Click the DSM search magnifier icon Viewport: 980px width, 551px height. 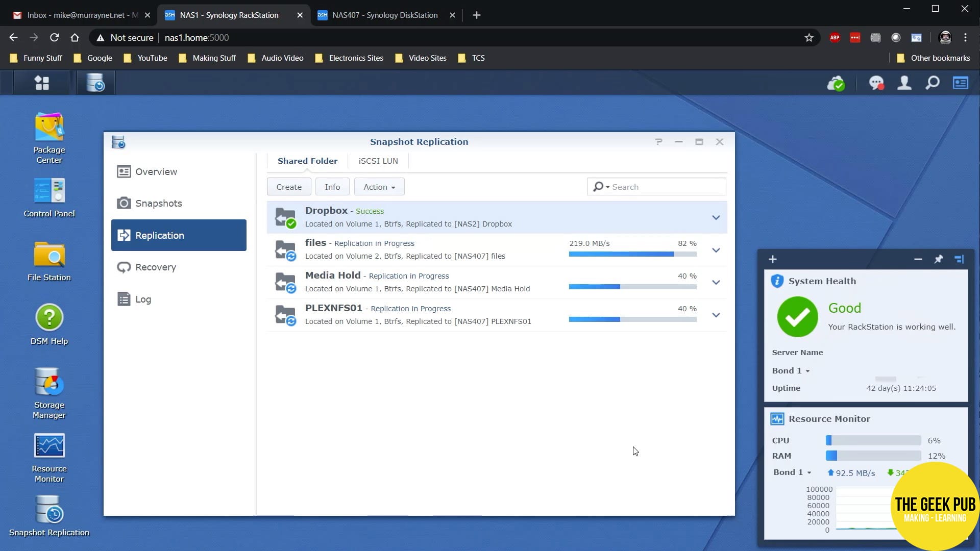(933, 83)
